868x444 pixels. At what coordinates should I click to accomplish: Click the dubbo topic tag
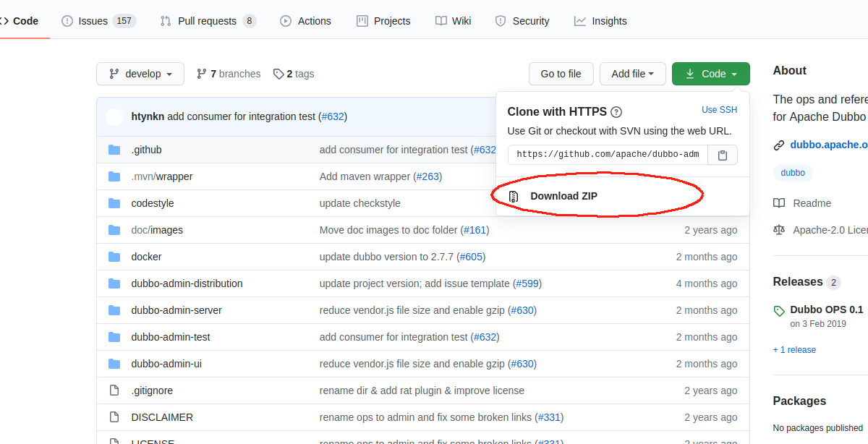pyautogui.click(x=793, y=173)
